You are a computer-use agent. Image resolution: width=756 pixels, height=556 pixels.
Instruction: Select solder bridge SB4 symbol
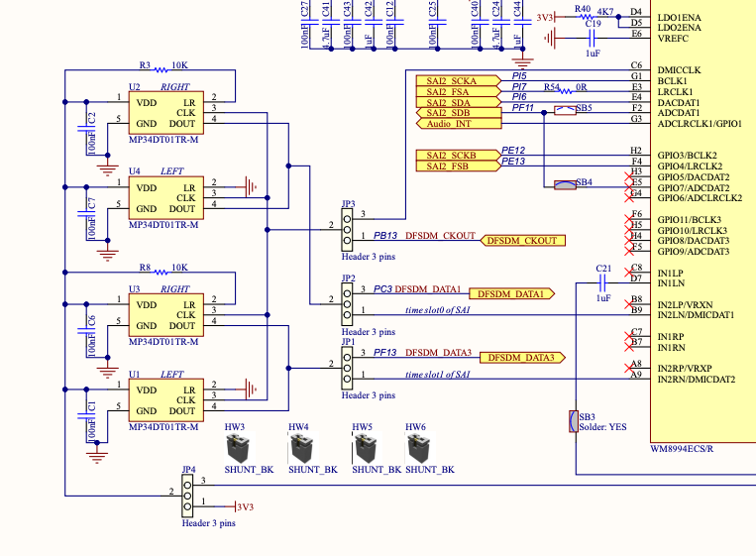[x=565, y=185]
